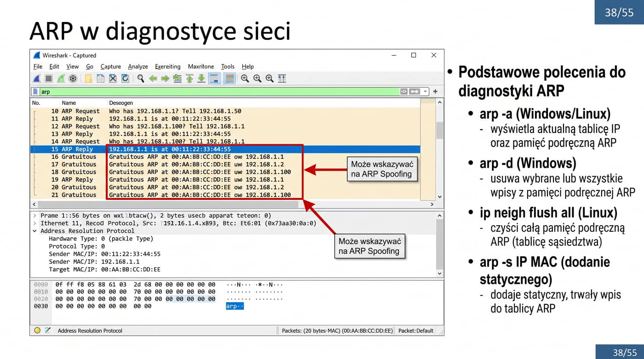Open the Analyze menu
Viewport: 644px width, 359px height.
tap(138, 67)
